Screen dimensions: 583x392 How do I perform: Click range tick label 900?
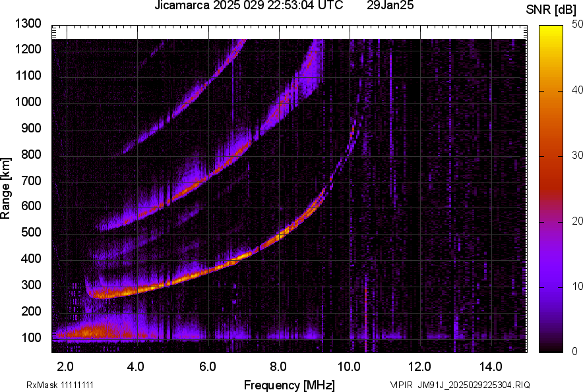pyautogui.click(x=31, y=128)
